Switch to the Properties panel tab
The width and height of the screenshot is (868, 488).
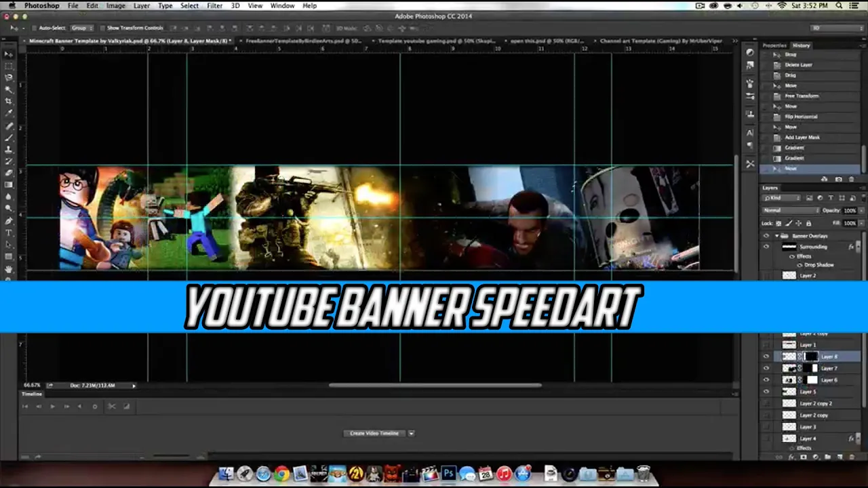click(774, 45)
